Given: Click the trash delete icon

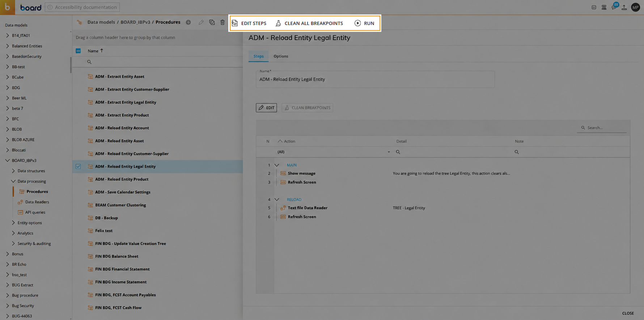Looking at the screenshot, I should click(223, 22).
